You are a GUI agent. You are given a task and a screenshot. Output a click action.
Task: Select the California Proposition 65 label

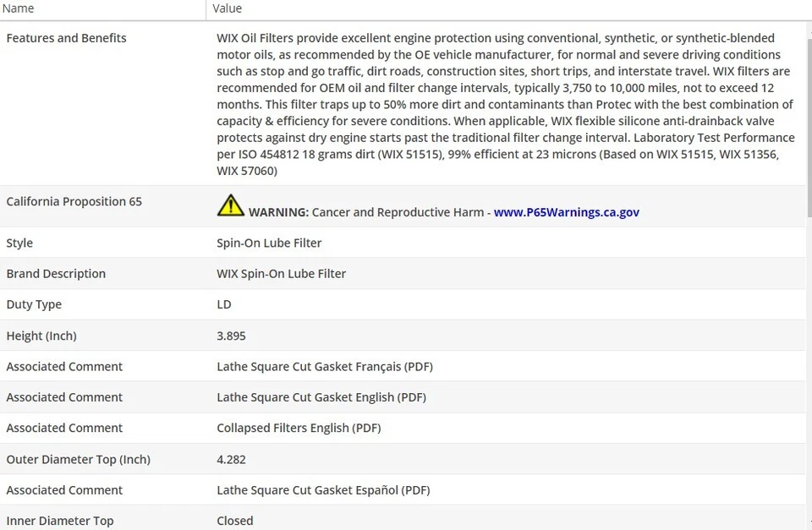(x=74, y=201)
